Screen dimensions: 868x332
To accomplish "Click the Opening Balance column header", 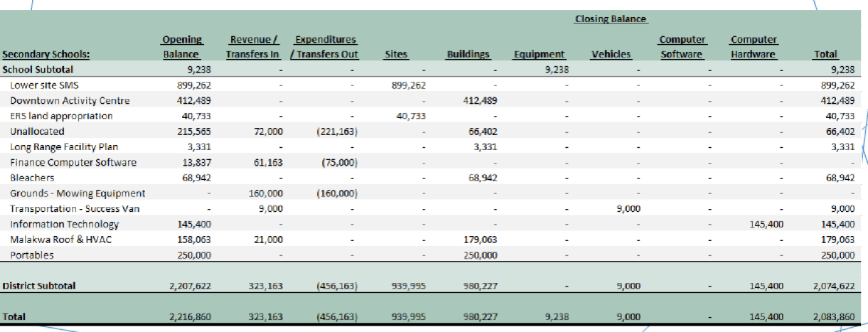I will click(181, 47).
